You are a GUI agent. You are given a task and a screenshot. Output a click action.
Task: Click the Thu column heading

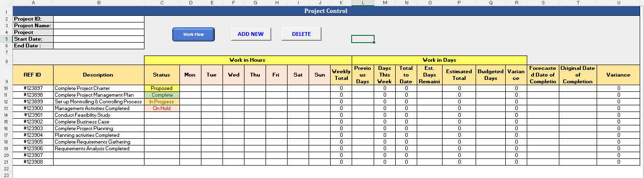click(255, 75)
